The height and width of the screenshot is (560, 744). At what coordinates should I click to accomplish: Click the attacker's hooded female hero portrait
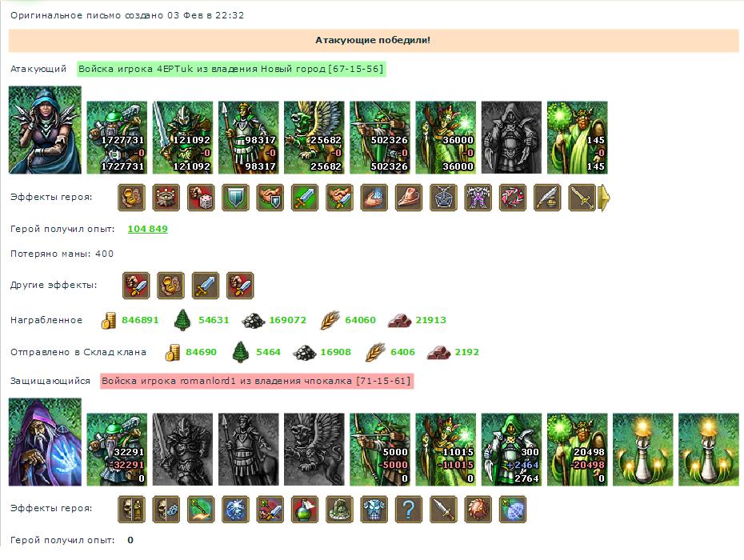click(x=45, y=130)
